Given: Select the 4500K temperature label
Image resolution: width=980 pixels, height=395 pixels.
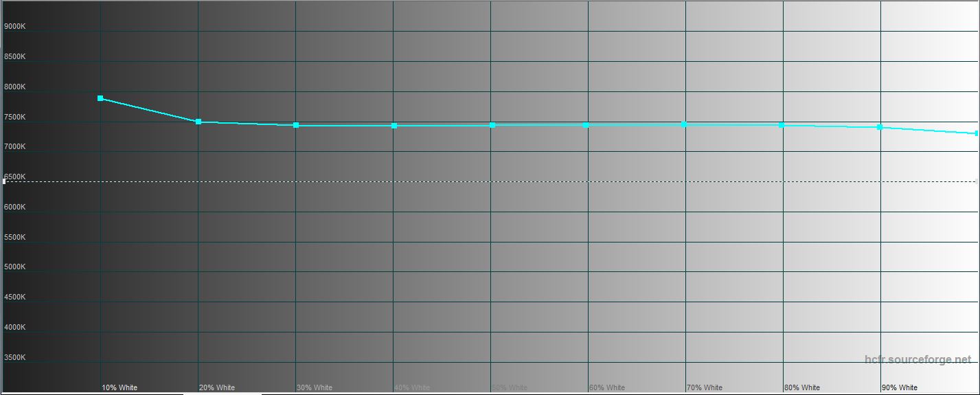Looking at the screenshot, I should tap(15, 297).
